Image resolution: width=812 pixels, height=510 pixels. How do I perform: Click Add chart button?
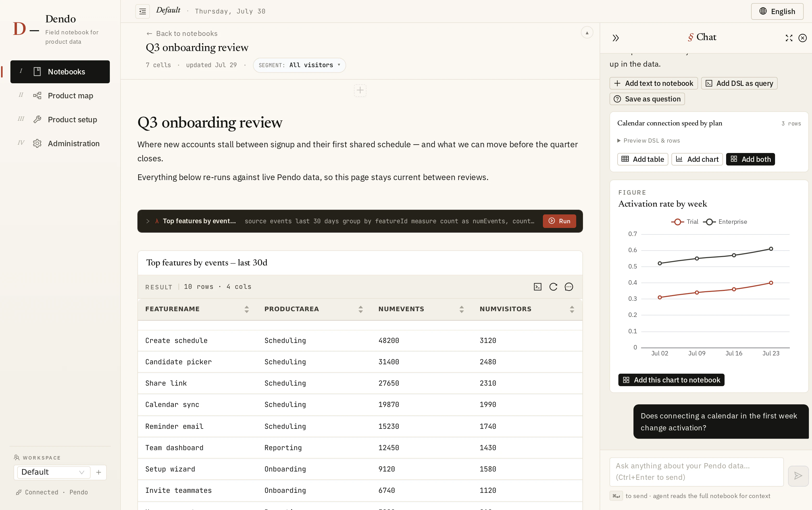pos(697,159)
